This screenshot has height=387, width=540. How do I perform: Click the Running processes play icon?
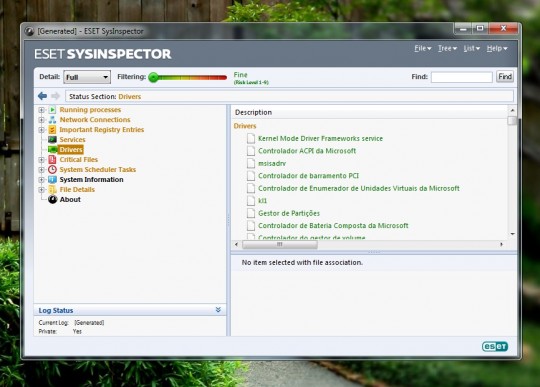(52, 110)
